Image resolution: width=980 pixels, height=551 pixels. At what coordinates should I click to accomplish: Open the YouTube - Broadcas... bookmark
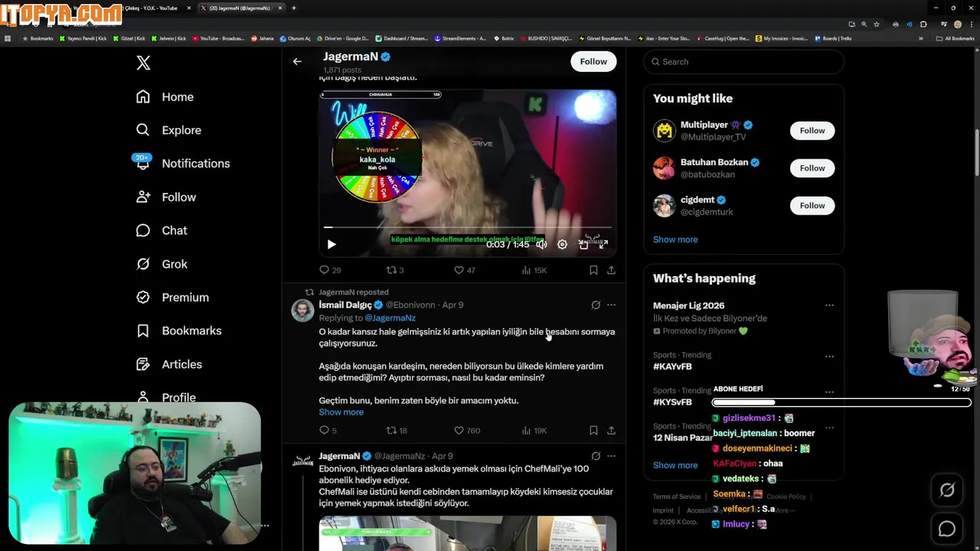[218, 38]
